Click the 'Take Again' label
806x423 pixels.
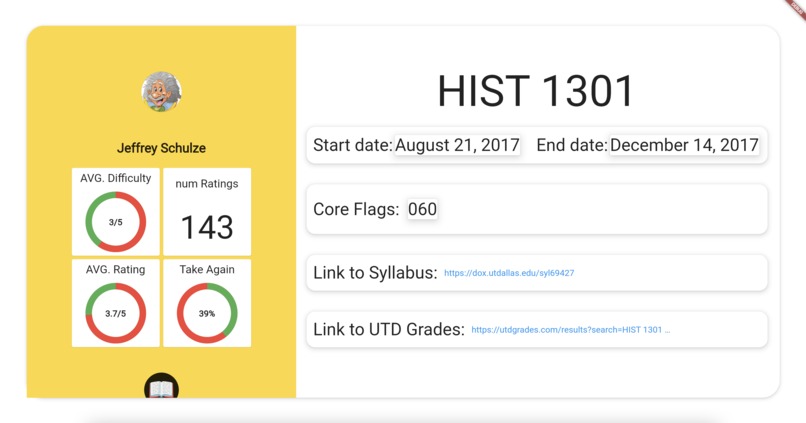tap(207, 269)
